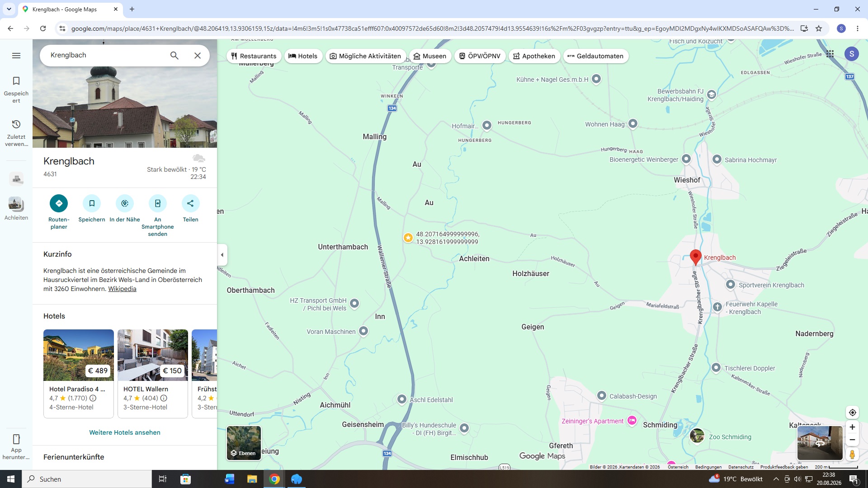
Task: Open the Street View preview thumbnail
Action: coord(820,443)
